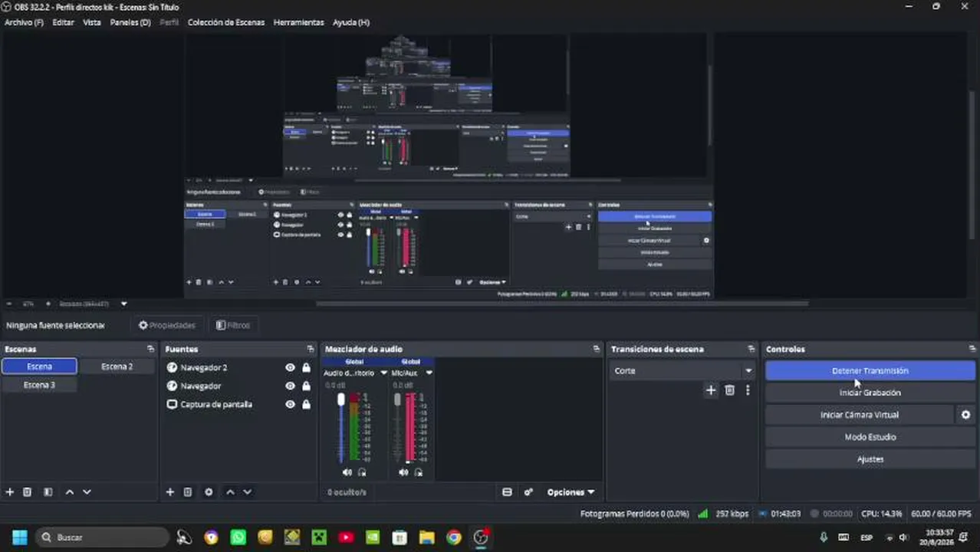Open the Vista menu

pos(92,22)
